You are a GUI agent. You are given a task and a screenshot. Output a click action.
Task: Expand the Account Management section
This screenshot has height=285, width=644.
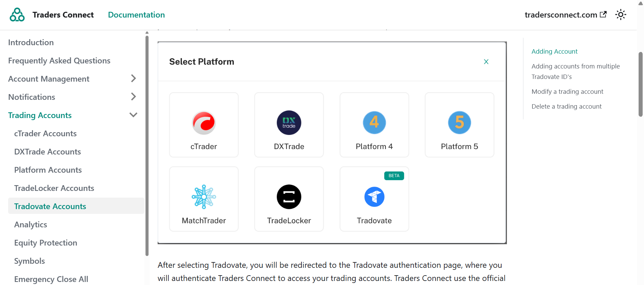(x=133, y=79)
